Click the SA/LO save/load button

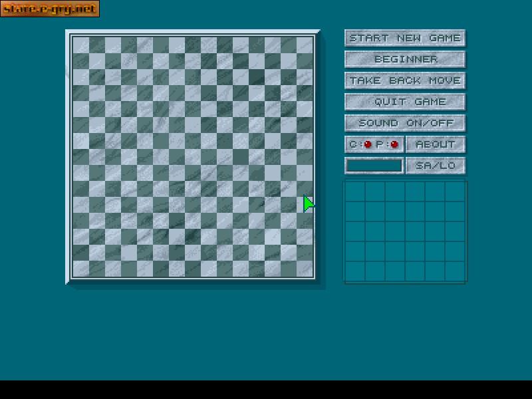436,166
